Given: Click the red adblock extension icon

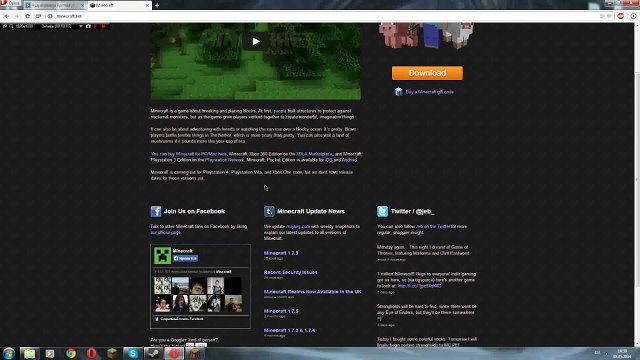Looking at the screenshot, I should (620, 16).
